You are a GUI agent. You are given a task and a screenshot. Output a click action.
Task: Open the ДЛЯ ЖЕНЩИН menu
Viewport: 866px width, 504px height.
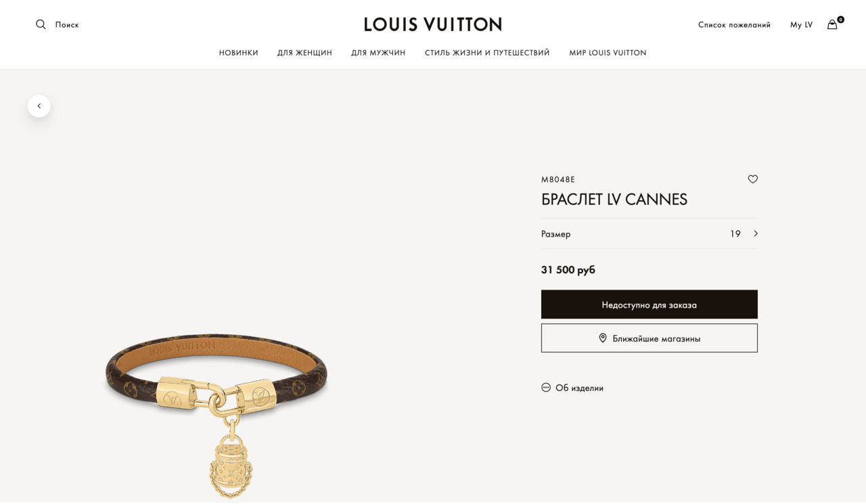304,53
